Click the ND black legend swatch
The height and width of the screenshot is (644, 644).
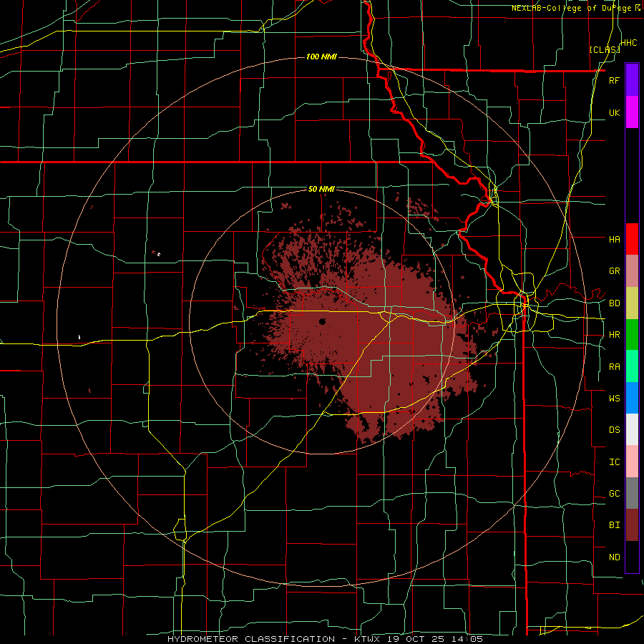[632, 557]
